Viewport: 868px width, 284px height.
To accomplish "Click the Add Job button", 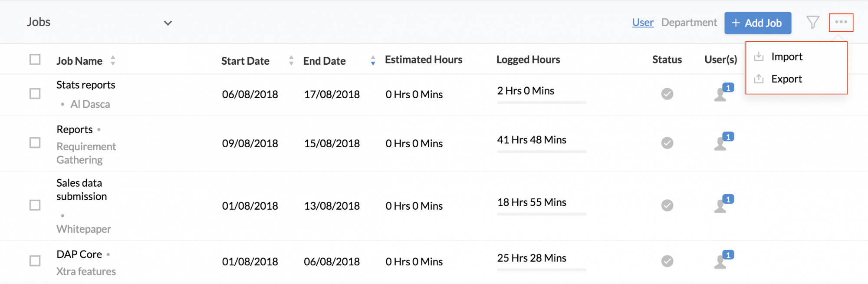I will tap(758, 23).
